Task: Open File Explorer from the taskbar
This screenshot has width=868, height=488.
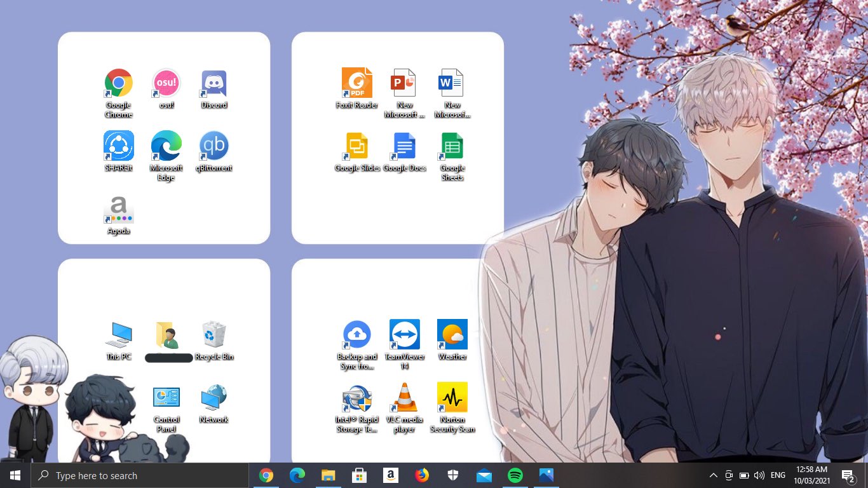Action: [x=328, y=475]
